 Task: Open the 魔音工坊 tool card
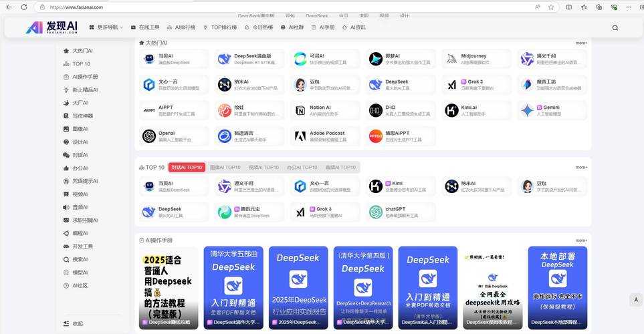552,85
